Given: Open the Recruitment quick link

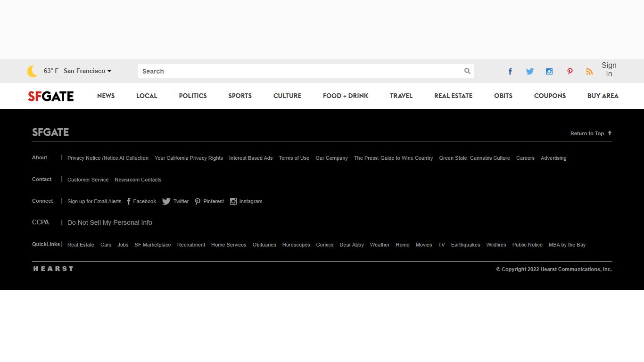Looking at the screenshot, I should [x=191, y=245].
